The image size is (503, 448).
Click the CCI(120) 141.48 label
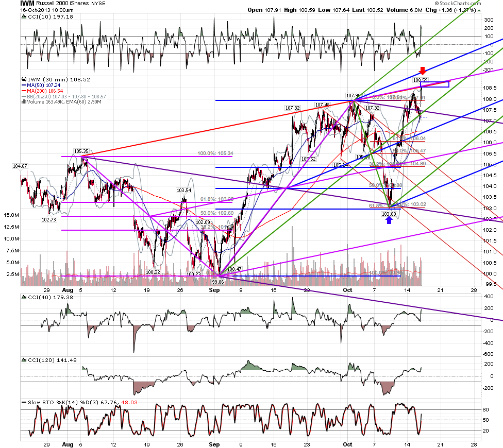(52, 360)
